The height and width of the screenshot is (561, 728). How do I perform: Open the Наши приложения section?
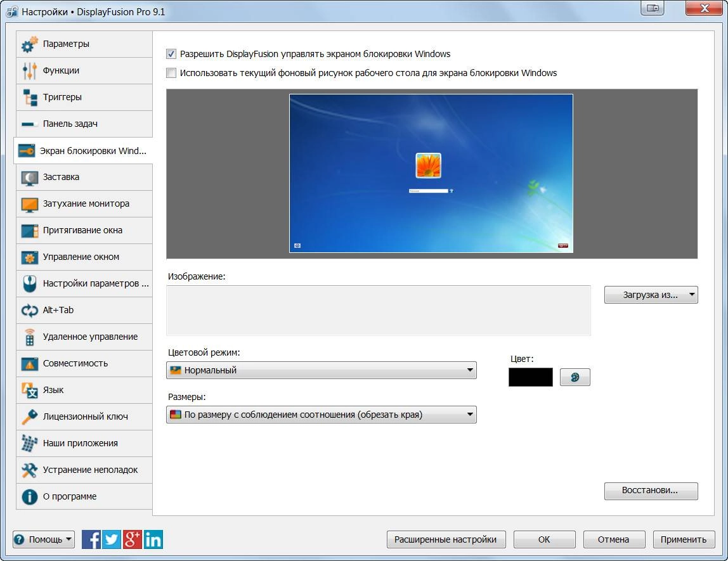[84, 443]
